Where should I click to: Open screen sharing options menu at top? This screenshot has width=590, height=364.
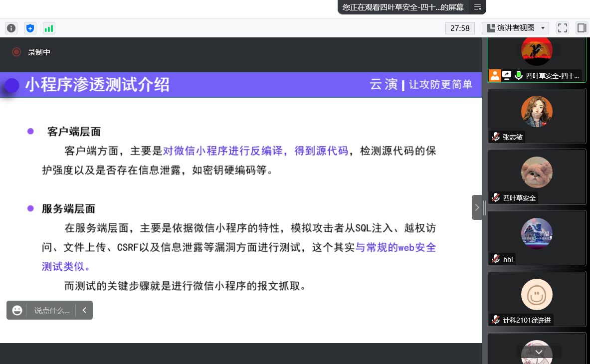coord(477,7)
